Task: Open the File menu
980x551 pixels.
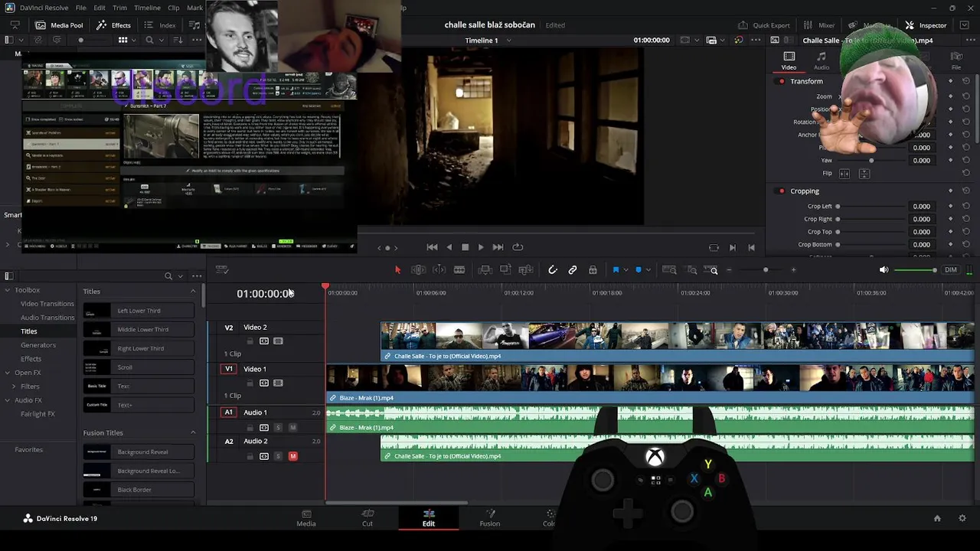Action: point(80,8)
